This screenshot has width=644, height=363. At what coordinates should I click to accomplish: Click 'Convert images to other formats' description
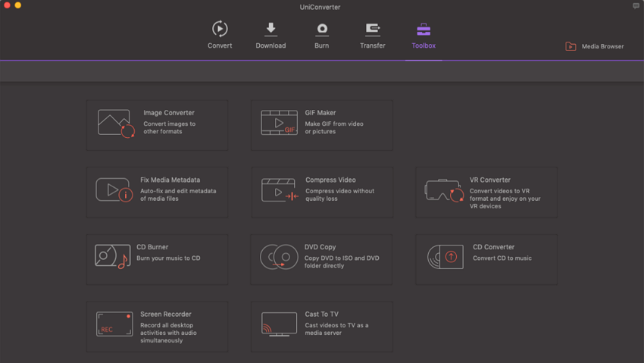169,128
